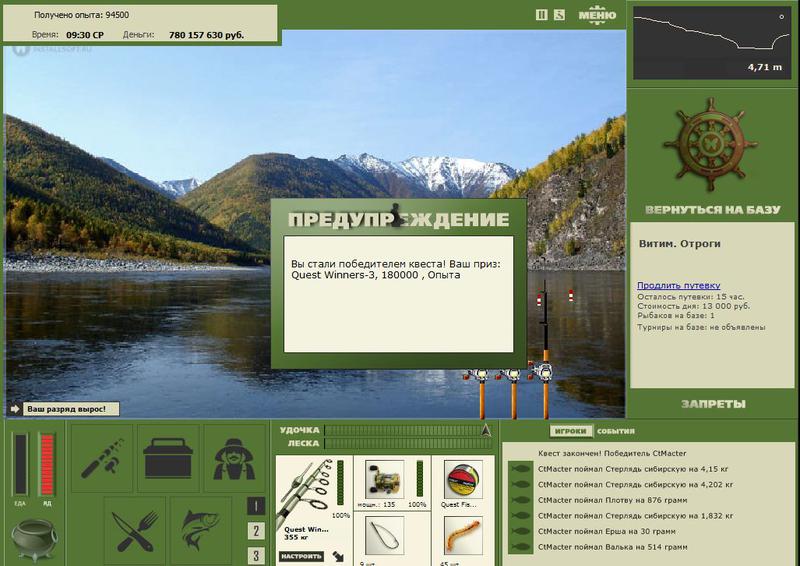800x566 pixels.
Task: Click 'Стоимость дня: 13 000 руб.' text
Action: (x=693, y=306)
